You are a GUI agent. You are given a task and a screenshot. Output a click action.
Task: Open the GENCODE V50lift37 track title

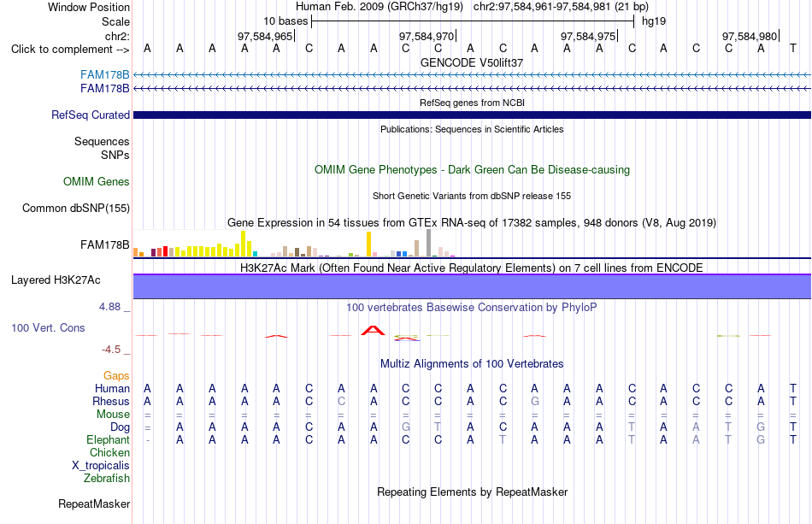pos(472,62)
